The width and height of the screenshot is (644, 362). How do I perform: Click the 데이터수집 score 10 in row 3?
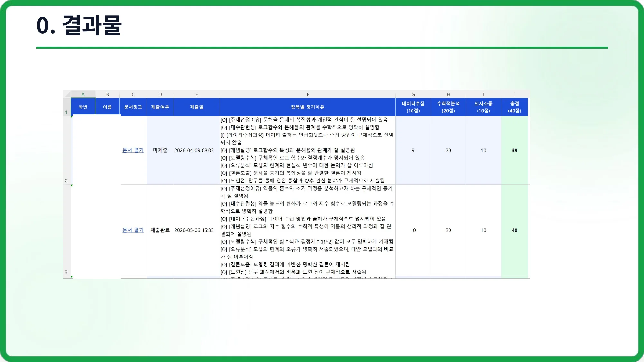[x=413, y=230]
